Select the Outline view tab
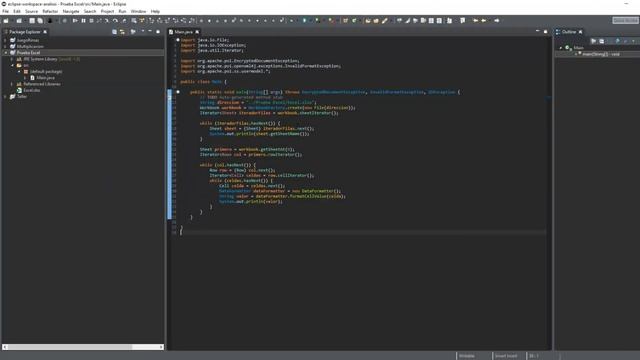This screenshot has width=640, height=360. coord(569,32)
